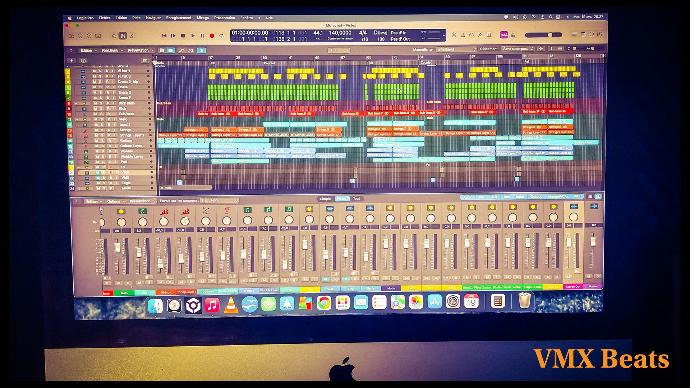Open the Apple menu

coord(70,18)
